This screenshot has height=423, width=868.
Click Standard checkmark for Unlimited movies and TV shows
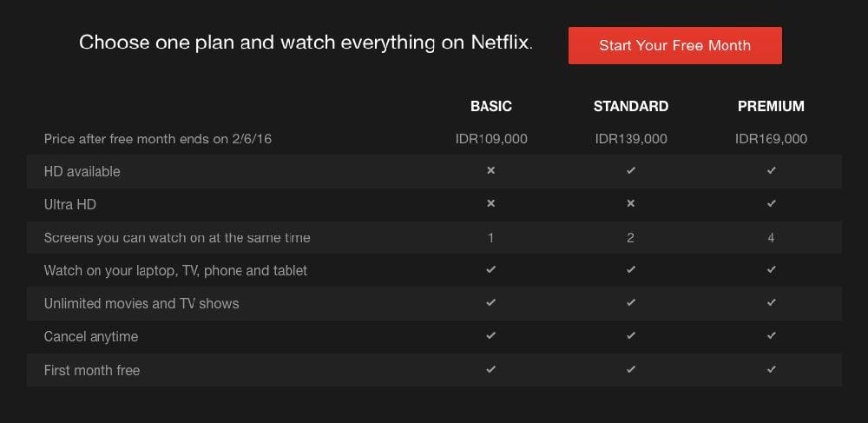[631, 303]
